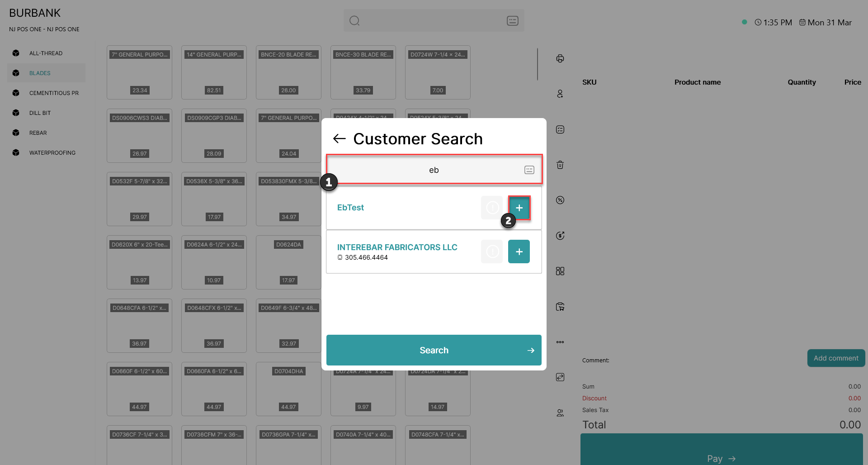Open the CEMENTITIOUS PR category

[x=46, y=93]
